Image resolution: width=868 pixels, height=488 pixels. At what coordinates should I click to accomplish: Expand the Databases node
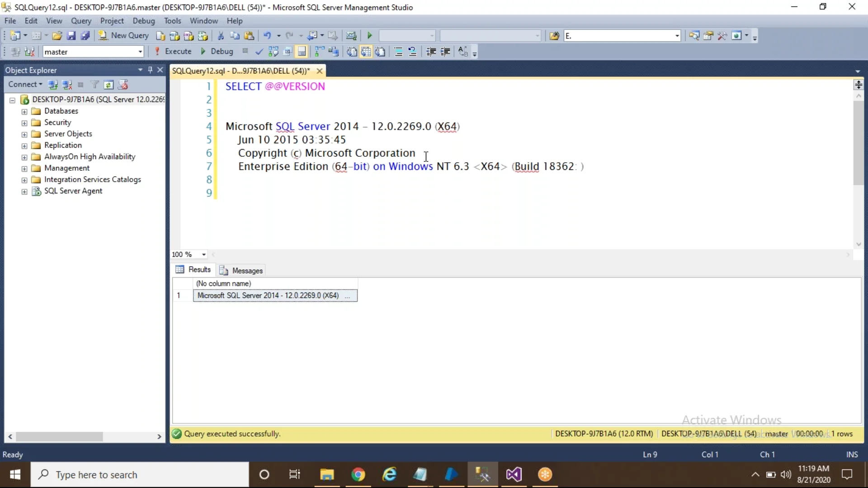[24, 111]
